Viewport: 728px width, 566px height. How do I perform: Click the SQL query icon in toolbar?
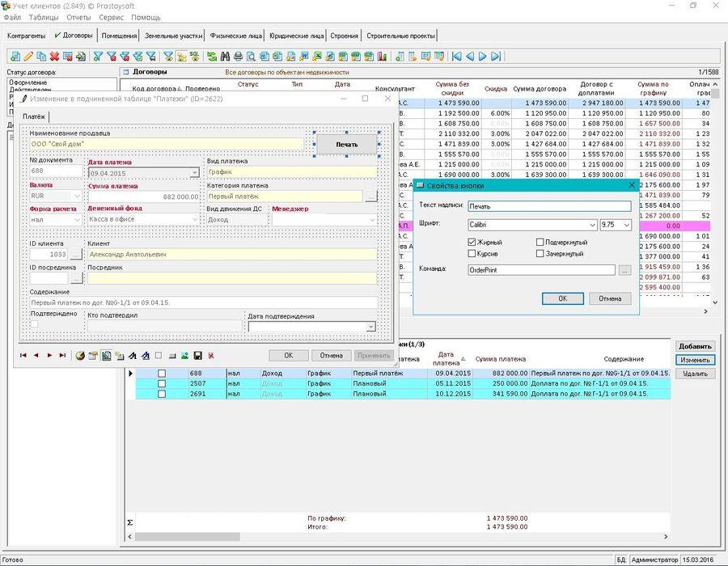(194, 57)
